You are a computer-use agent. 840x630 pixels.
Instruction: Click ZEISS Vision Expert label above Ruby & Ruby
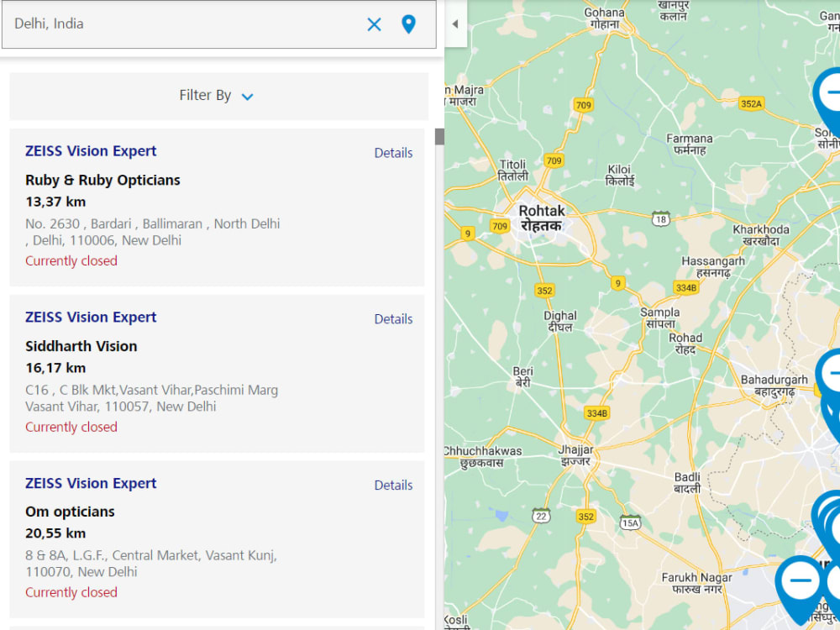point(91,151)
